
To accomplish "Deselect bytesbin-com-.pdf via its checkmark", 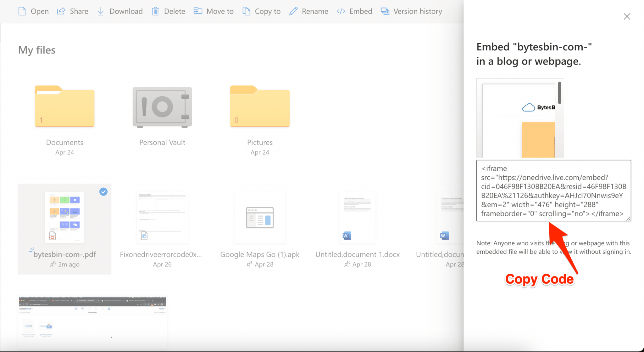I will click(103, 192).
